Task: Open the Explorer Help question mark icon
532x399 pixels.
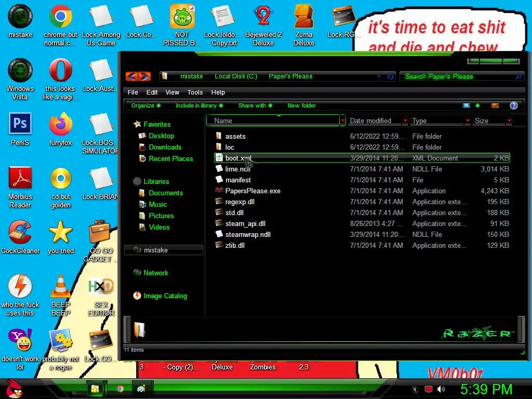Action: 514,105
